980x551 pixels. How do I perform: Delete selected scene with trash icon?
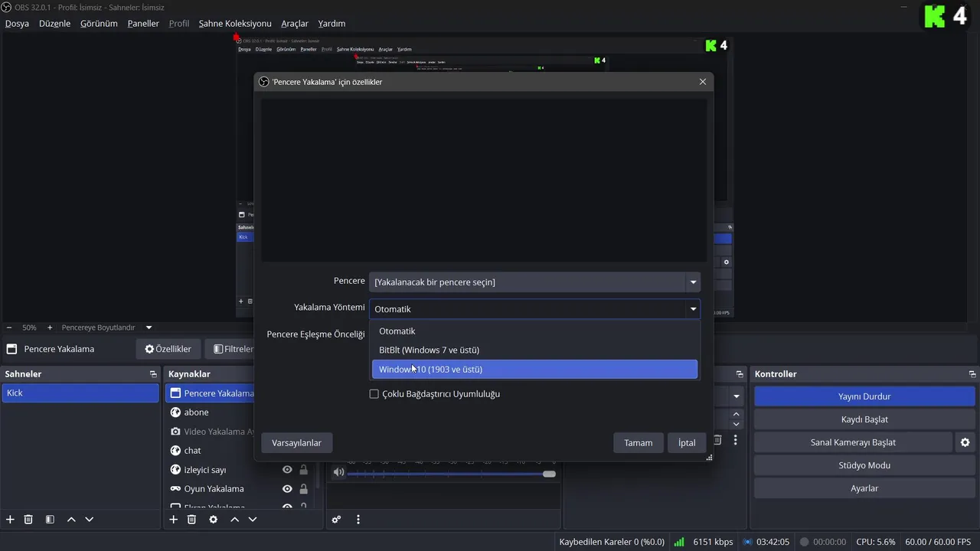tap(28, 519)
